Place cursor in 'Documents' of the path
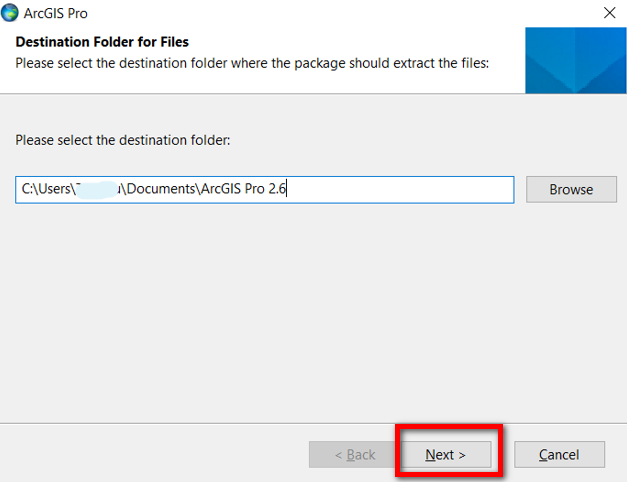The image size is (627, 482). 161,188
